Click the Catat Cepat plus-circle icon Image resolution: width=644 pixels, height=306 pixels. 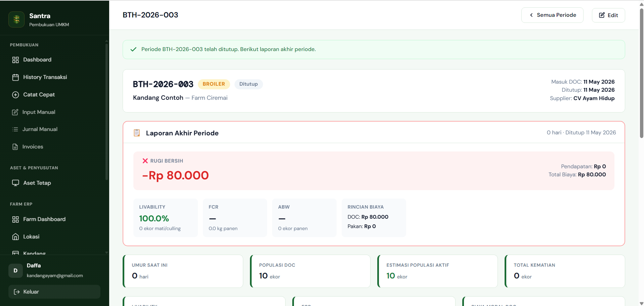point(15,95)
